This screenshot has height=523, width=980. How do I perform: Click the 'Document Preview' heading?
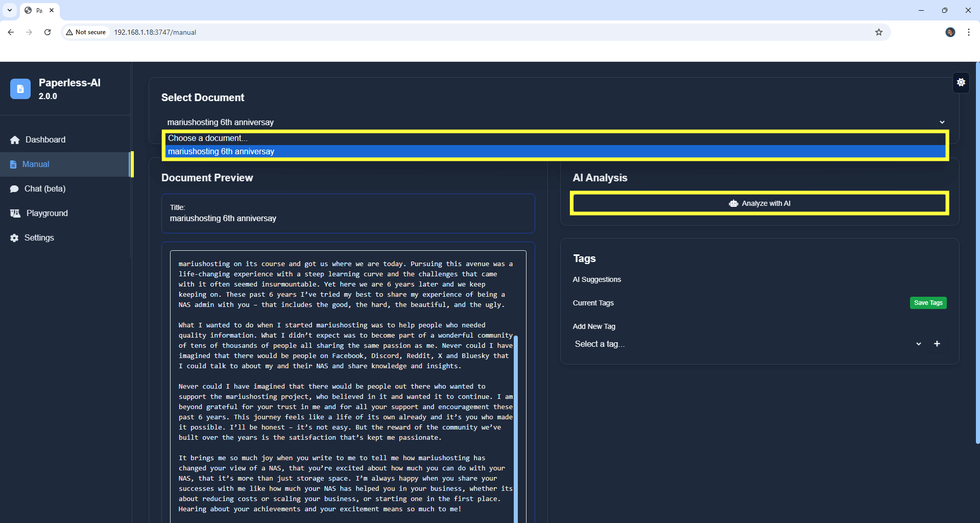[x=207, y=178]
